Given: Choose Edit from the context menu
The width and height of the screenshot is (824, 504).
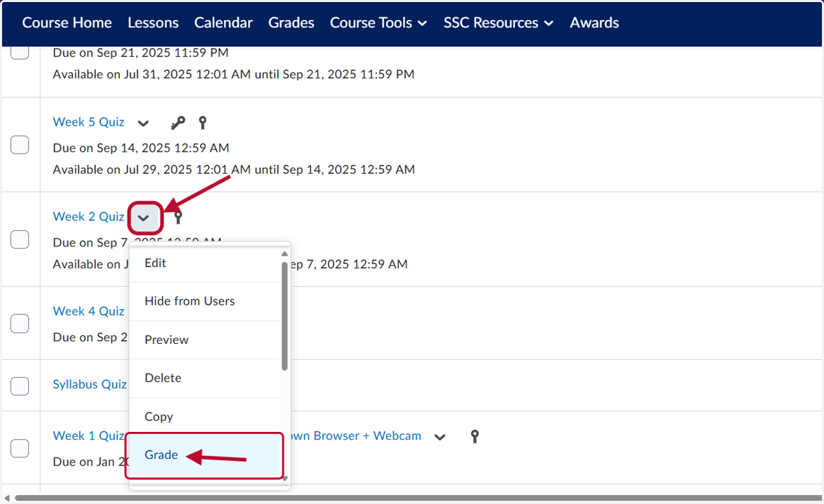Looking at the screenshot, I should pos(205,263).
